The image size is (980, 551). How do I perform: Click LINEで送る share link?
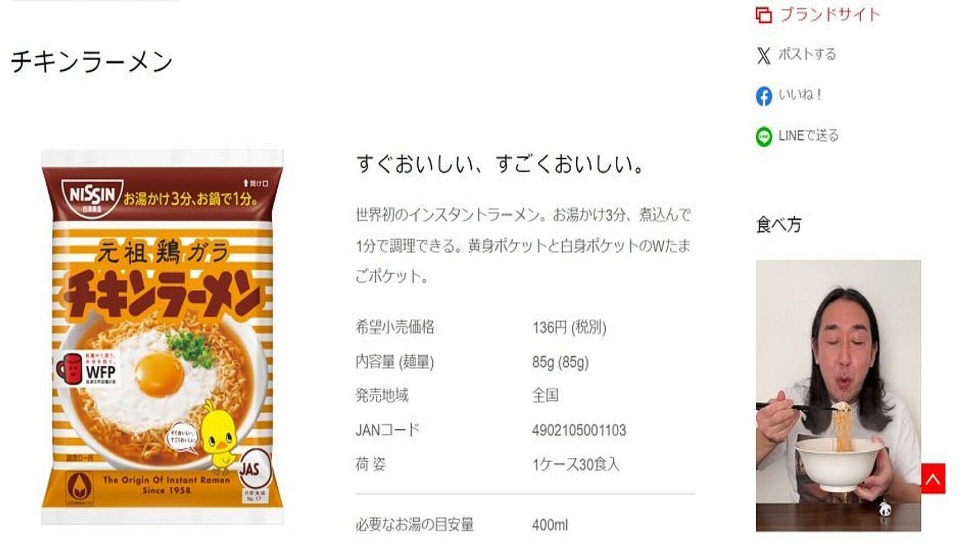click(x=808, y=136)
